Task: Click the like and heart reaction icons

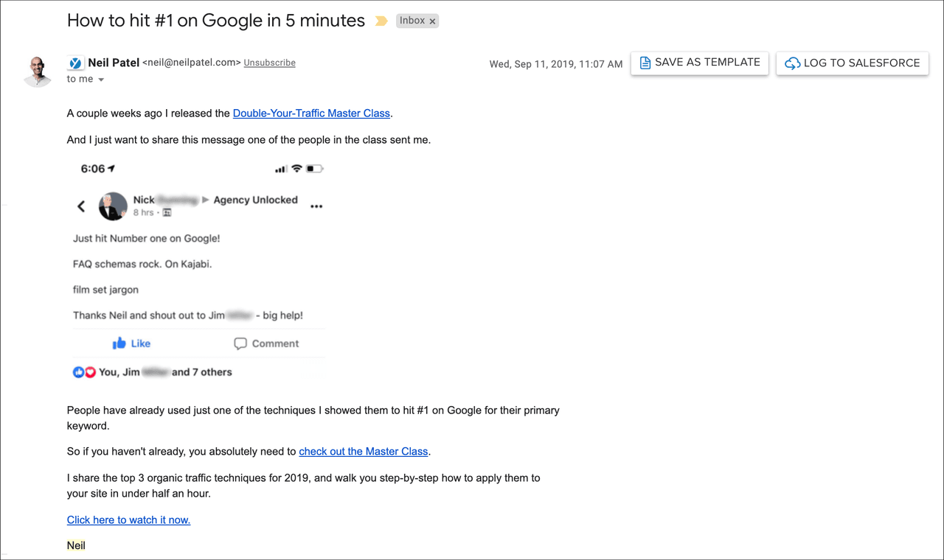Action: [84, 372]
